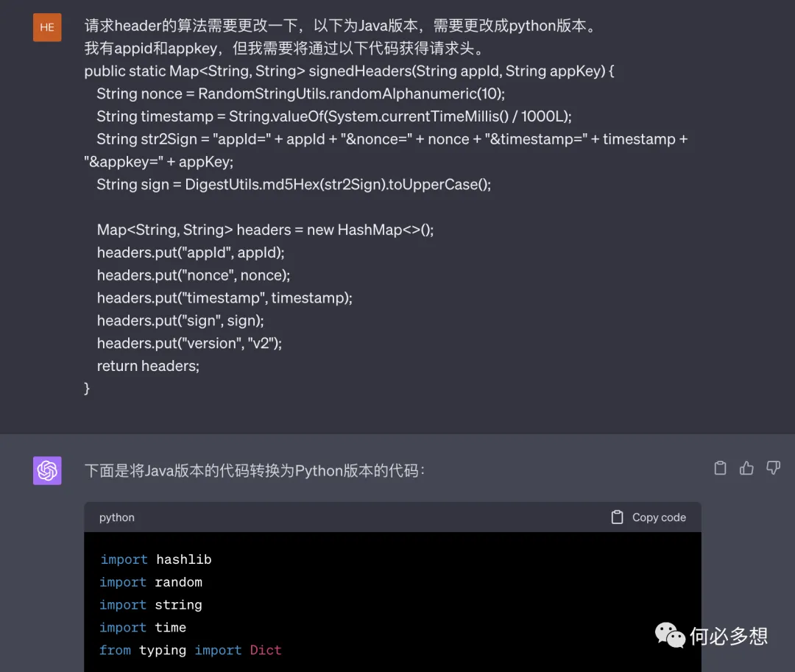Click the first line of the user message

coord(339,26)
